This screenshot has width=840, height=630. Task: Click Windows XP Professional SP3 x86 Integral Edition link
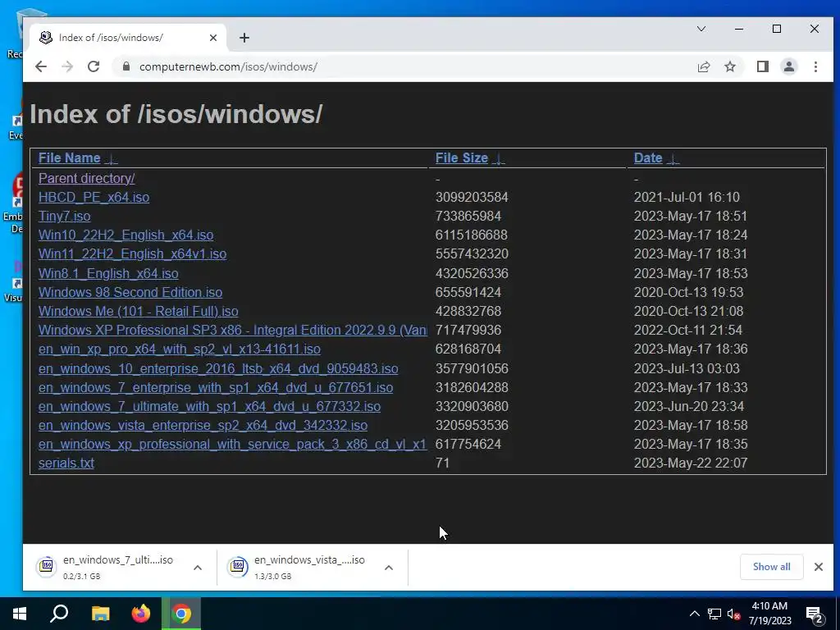coord(232,330)
